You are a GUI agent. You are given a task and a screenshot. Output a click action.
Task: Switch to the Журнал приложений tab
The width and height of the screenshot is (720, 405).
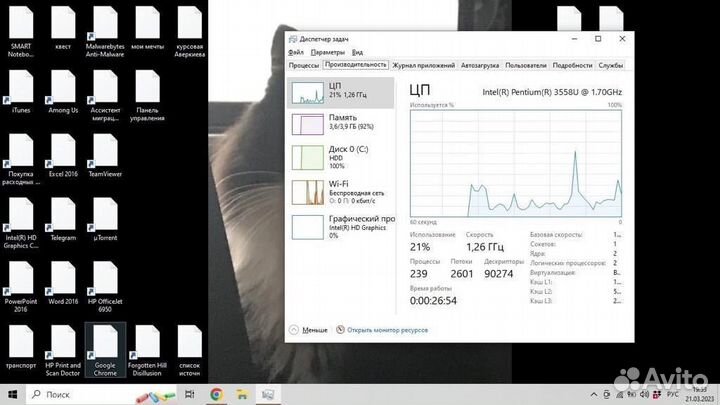point(423,65)
